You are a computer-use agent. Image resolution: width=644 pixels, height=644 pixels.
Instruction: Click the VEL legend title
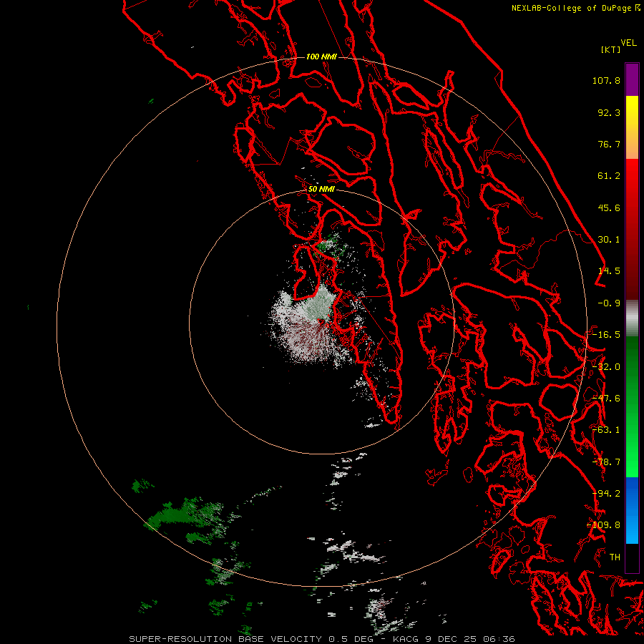[628, 43]
